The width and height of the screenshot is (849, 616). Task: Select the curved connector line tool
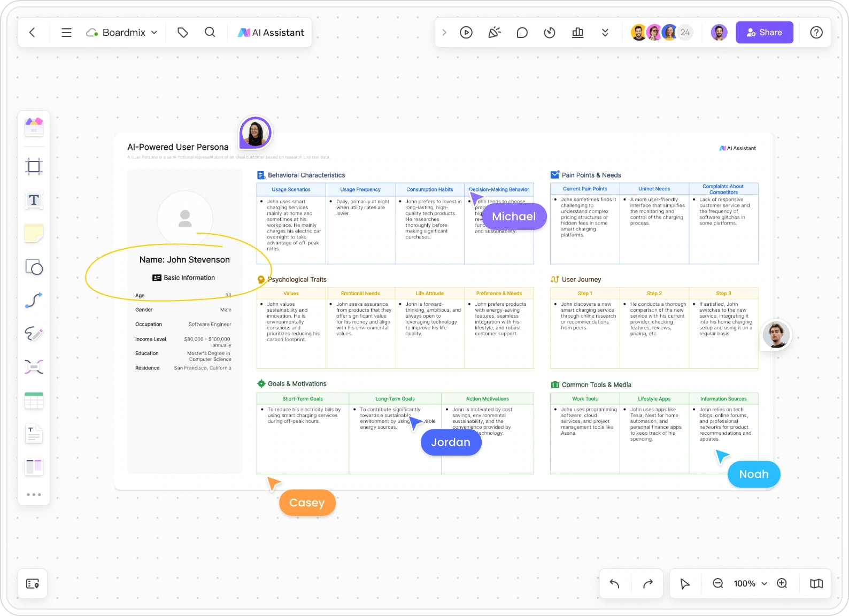[x=34, y=300]
